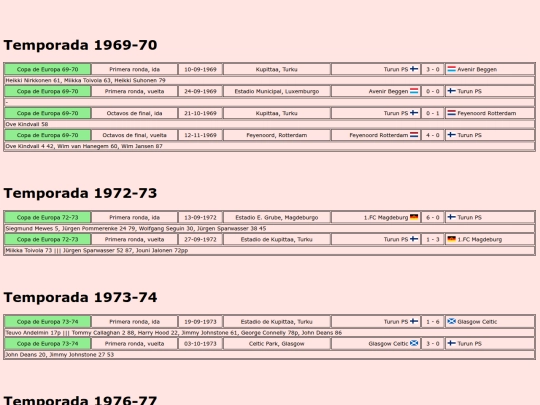Click 'Copa de Europa 73-74' cell in 19-09-1973 row

point(48,322)
